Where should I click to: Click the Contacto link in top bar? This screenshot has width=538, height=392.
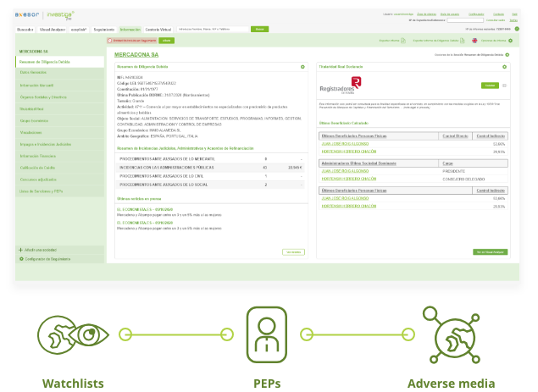click(498, 14)
